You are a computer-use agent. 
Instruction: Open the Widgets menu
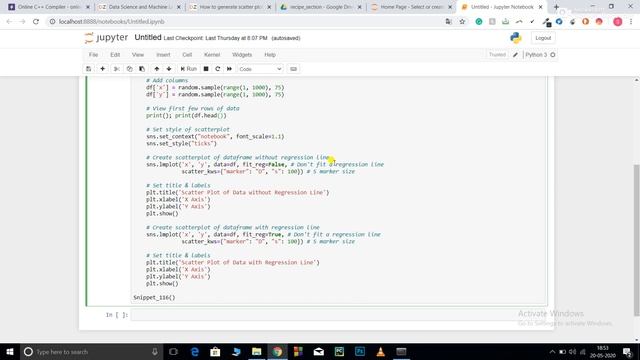pos(242,55)
